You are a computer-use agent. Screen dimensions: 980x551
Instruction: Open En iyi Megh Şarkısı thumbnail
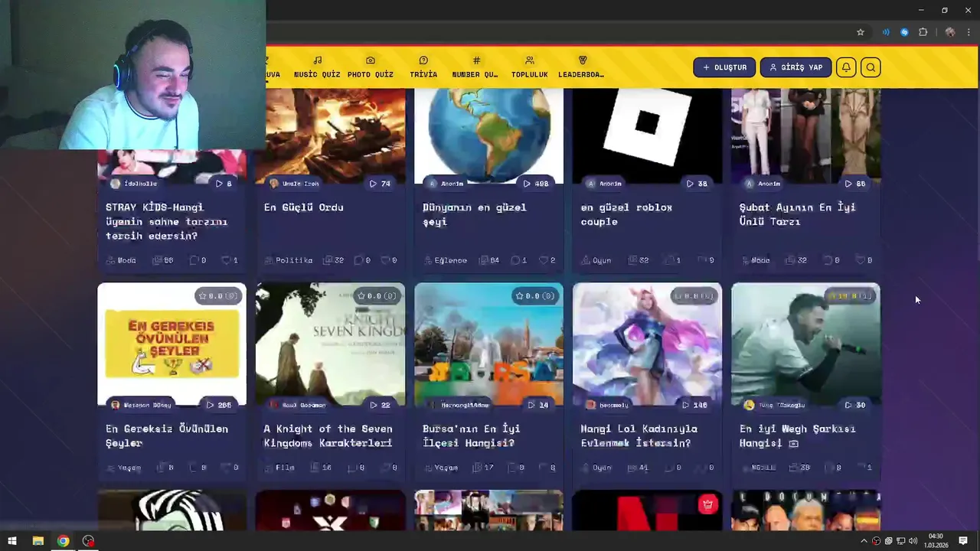tap(805, 344)
